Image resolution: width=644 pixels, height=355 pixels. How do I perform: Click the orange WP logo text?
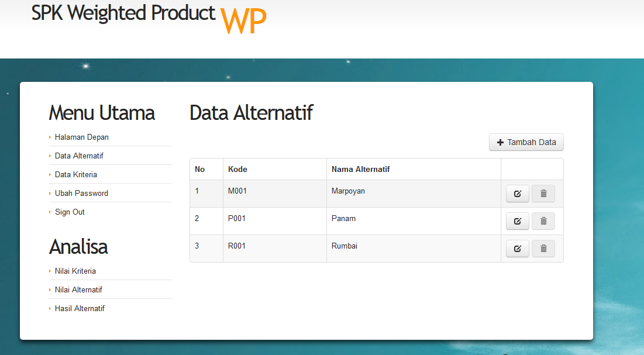[243, 22]
